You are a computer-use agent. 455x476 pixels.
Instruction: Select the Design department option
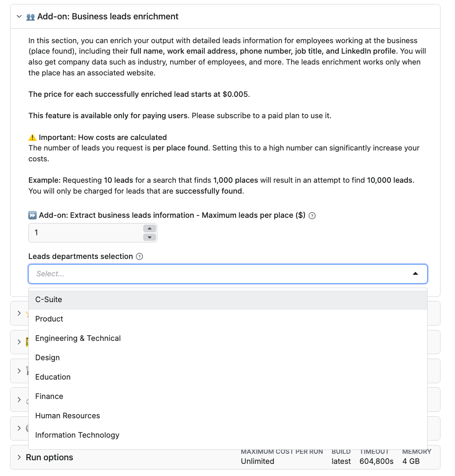tap(47, 357)
